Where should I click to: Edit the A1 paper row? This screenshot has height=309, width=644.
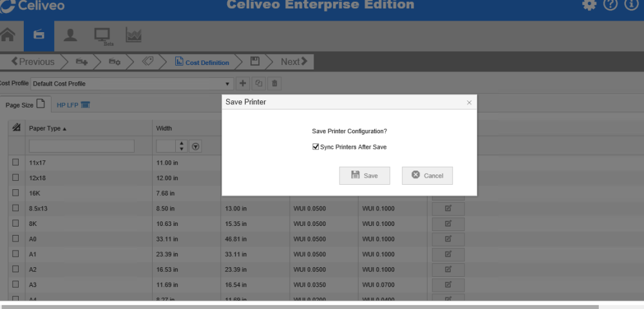(x=448, y=254)
